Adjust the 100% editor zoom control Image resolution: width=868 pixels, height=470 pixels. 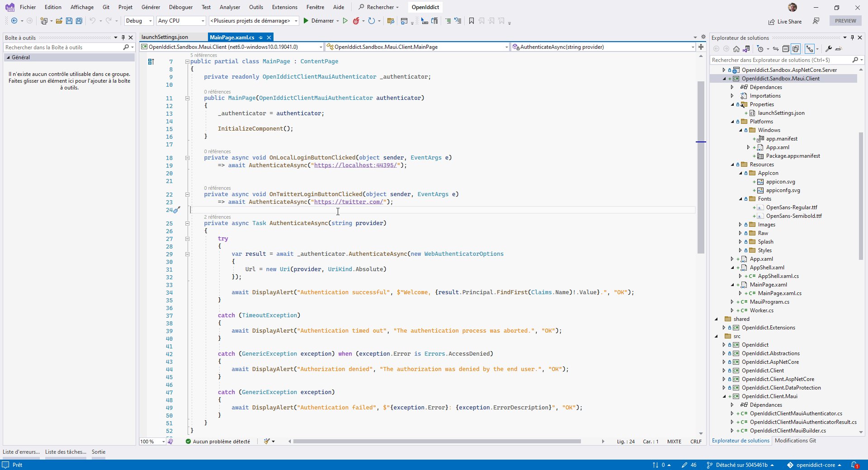(x=151, y=442)
